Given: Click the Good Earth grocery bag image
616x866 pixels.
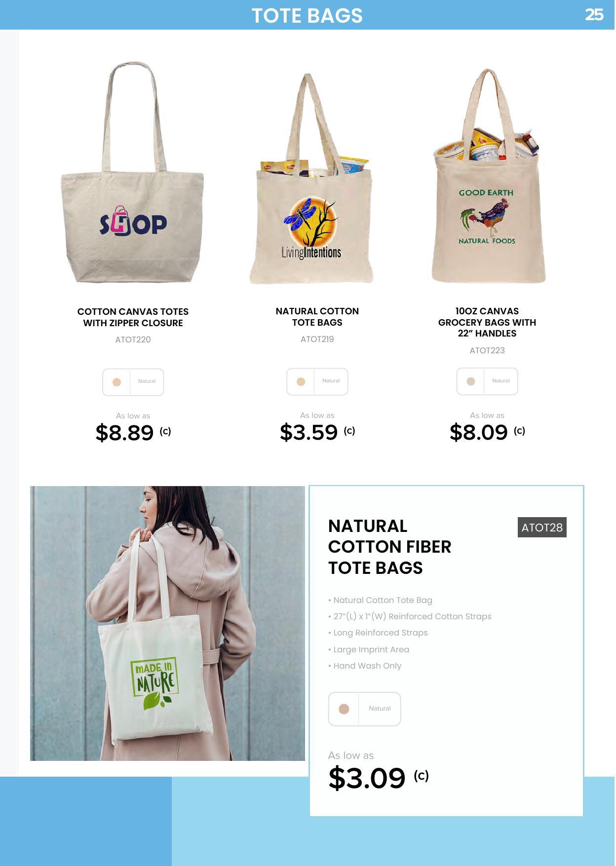Looking at the screenshot, I should coord(488,176).
